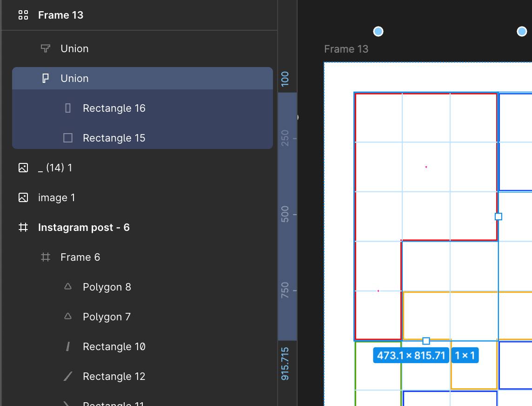Select the Rectangle 12 layer
This screenshot has width=532, height=406.
(x=114, y=377)
